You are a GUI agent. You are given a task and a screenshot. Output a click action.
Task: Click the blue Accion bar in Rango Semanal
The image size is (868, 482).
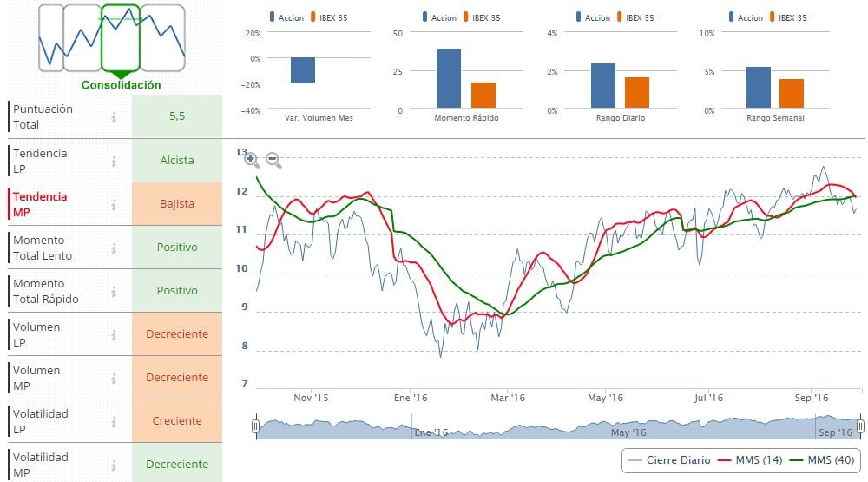pos(758,87)
